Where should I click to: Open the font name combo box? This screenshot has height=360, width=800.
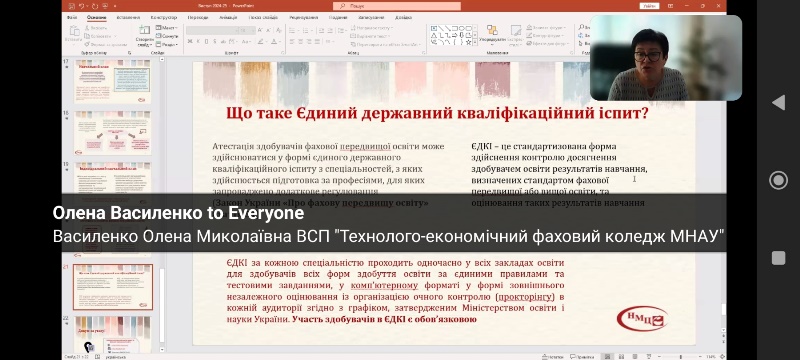click(x=211, y=31)
